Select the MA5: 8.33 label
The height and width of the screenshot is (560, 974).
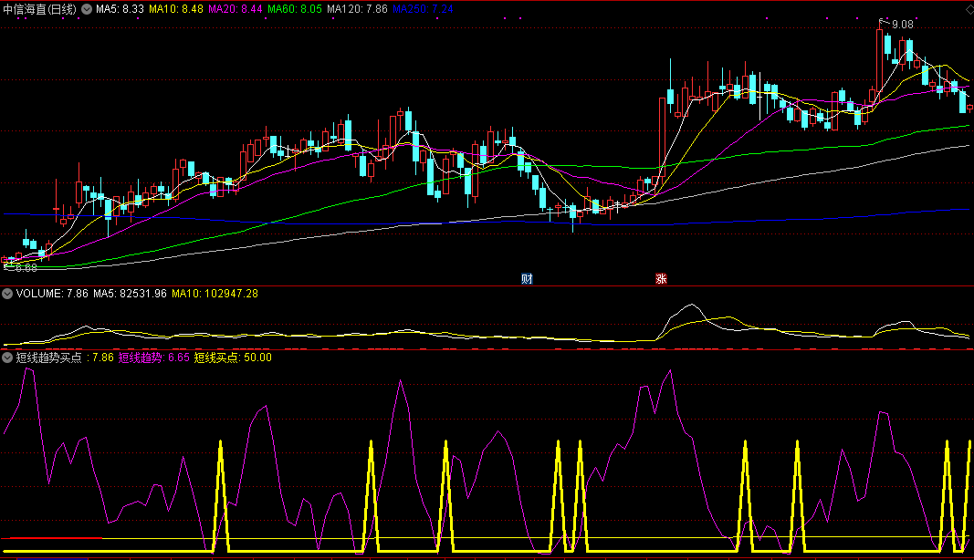pyautogui.click(x=120, y=9)
